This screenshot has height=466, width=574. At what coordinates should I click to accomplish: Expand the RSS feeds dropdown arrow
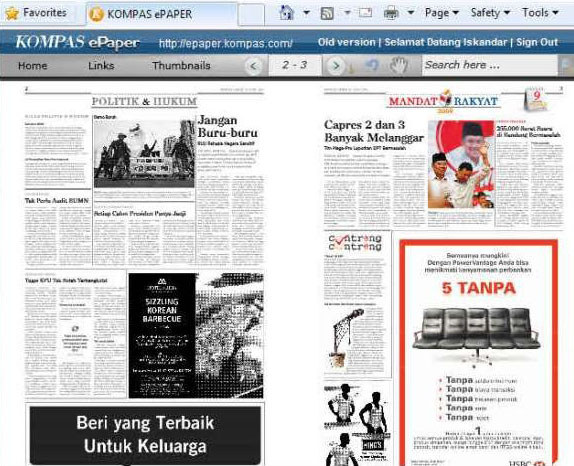[x=347, y=13]
